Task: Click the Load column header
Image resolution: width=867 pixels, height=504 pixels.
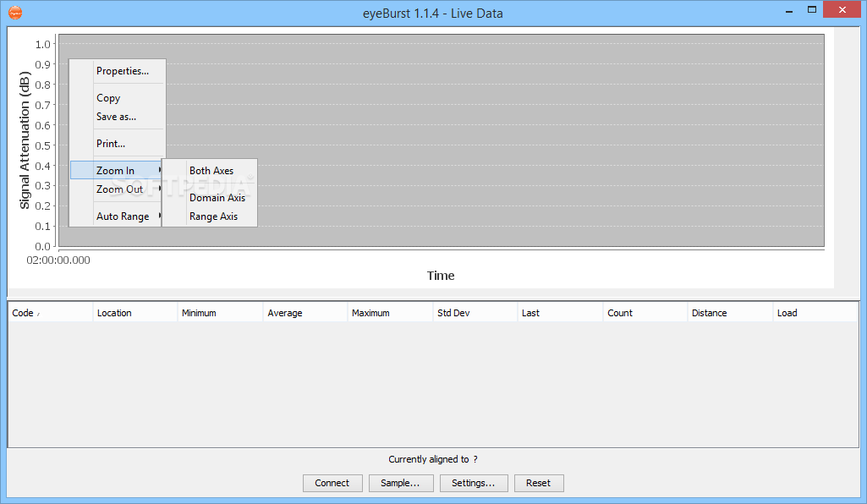Action: coord(815,313)
